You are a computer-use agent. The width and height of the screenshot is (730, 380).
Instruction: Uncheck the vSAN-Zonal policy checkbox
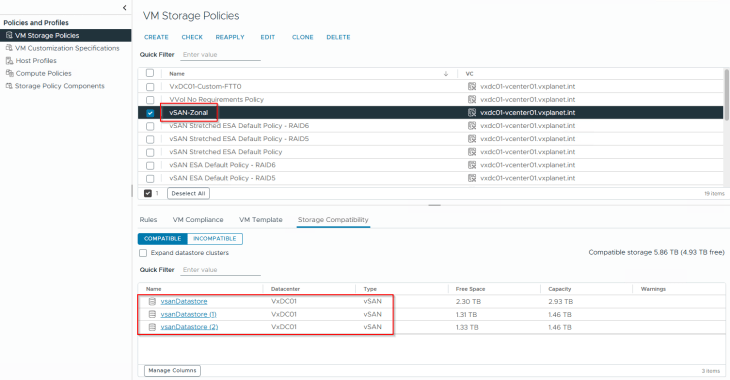coord(150,113)
